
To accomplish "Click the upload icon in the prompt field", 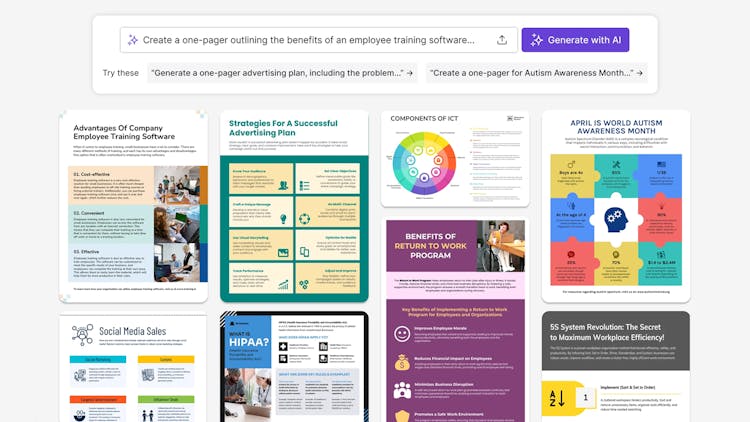I will (501, 40).
